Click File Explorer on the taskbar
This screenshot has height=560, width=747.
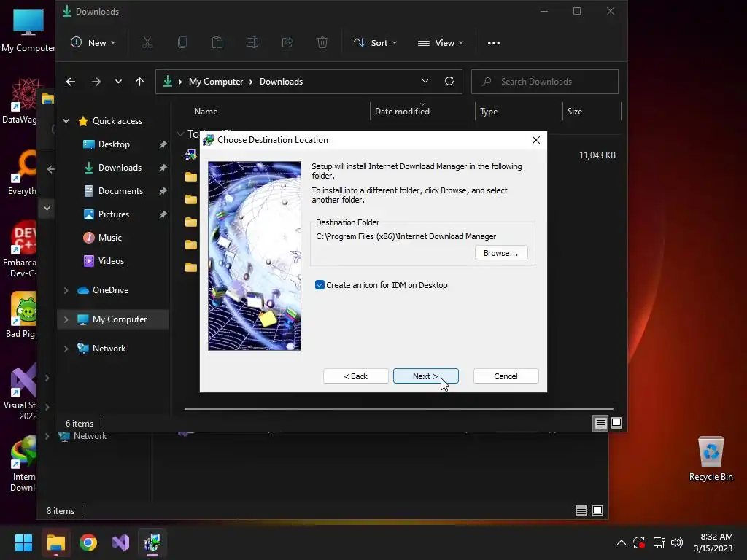pyautogui.click(x=55, y=542)
